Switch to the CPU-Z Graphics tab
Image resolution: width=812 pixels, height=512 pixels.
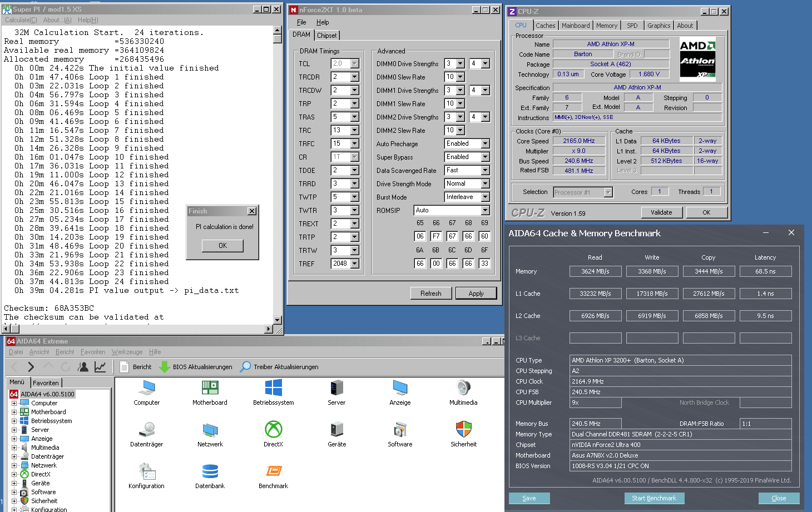658,26
